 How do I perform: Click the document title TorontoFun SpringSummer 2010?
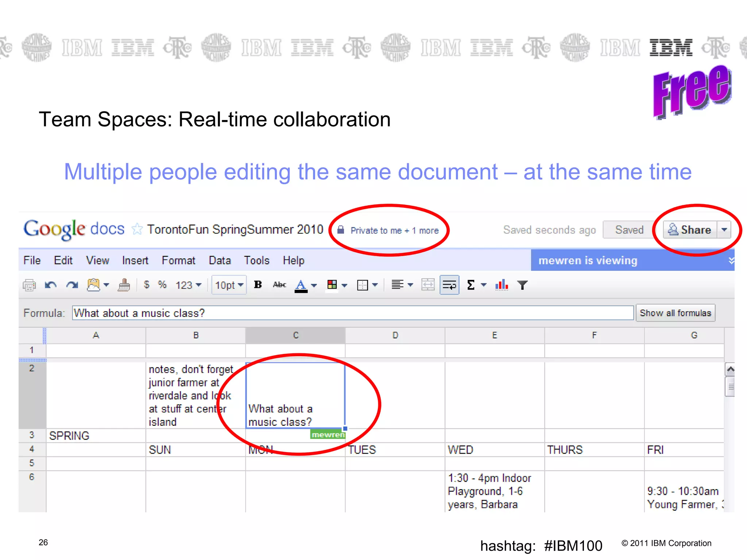tap(235, 229)
